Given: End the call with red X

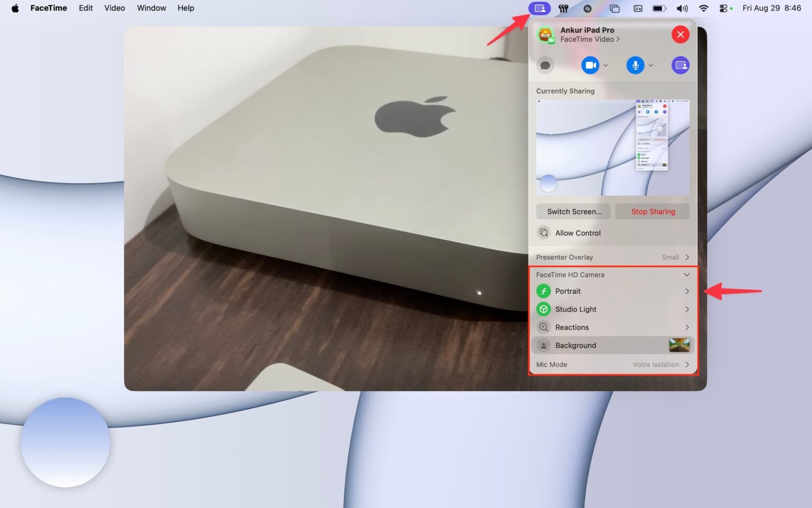Looking at the screenshot, I should click(680, 34).
